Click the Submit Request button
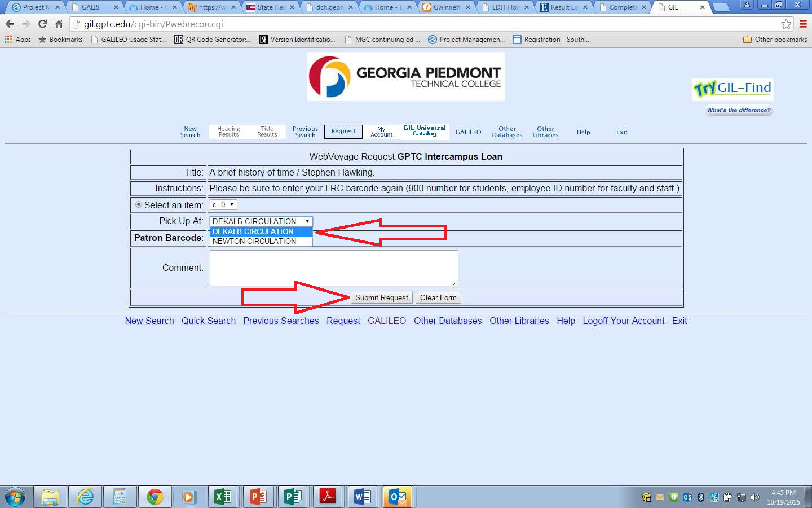The width and height of the screenshot is (812, 508). [x=382, y=297]
